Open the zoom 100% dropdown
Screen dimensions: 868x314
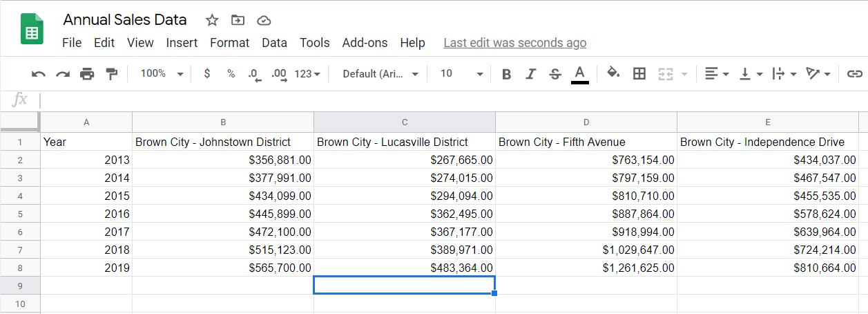(x=162, y=74)
